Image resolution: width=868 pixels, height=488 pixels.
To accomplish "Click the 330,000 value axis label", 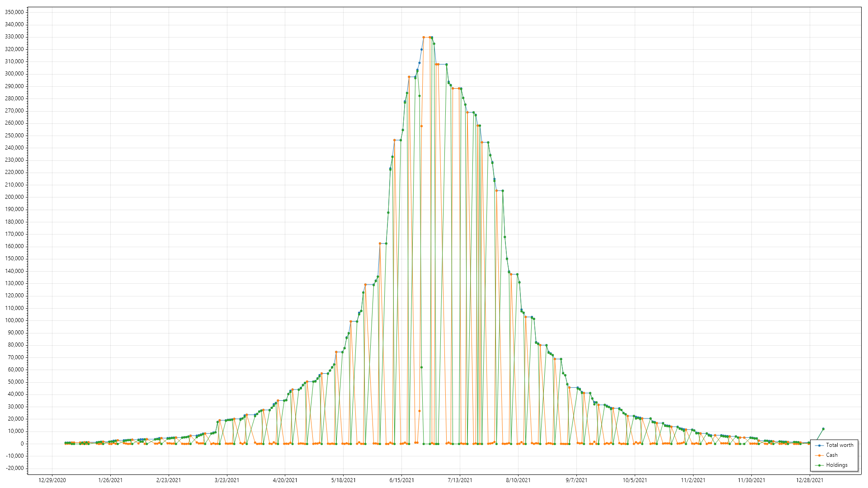I will pos(14,37).
